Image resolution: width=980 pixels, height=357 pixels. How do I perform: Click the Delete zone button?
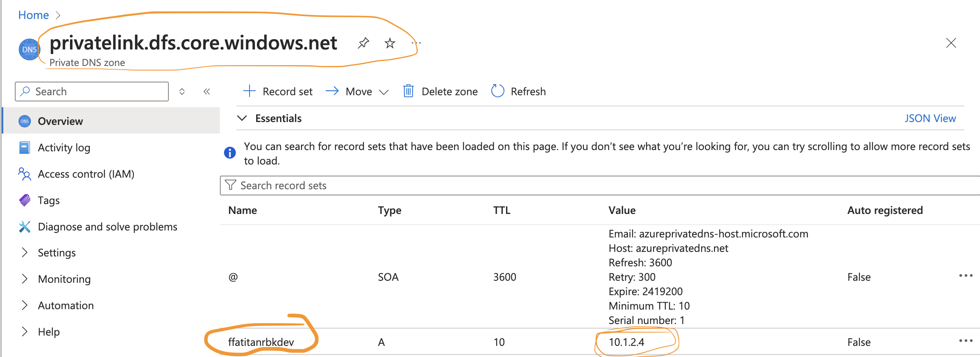click(x=440, y=92)
